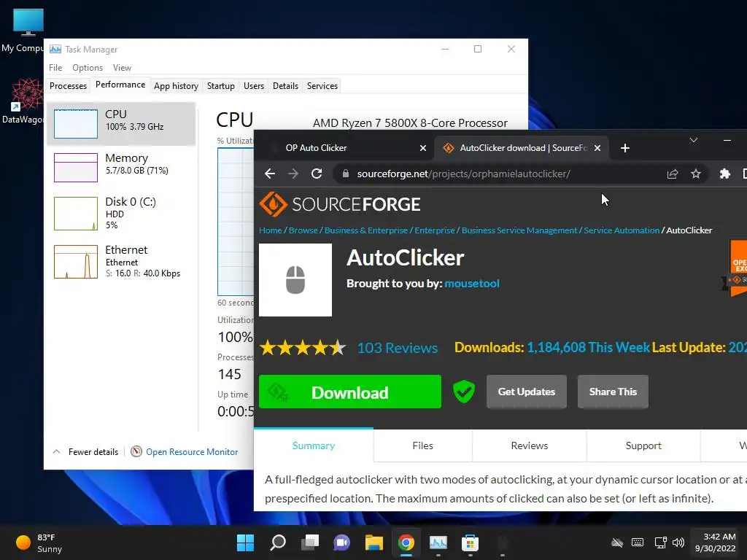The image size is (747, 560).
Task: Switch to the Files tab
Action: tap(422, 446)
